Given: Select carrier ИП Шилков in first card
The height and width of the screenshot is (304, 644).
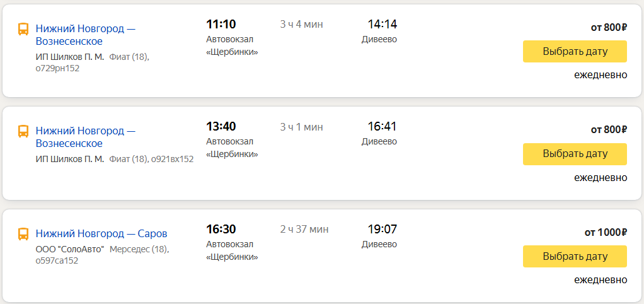Looking at the screenshot, I should 70,57.
